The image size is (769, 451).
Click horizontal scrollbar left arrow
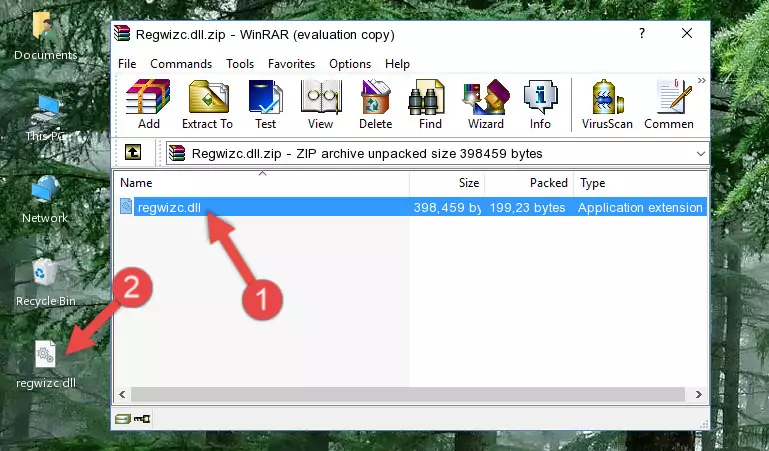tap(123, 394)
